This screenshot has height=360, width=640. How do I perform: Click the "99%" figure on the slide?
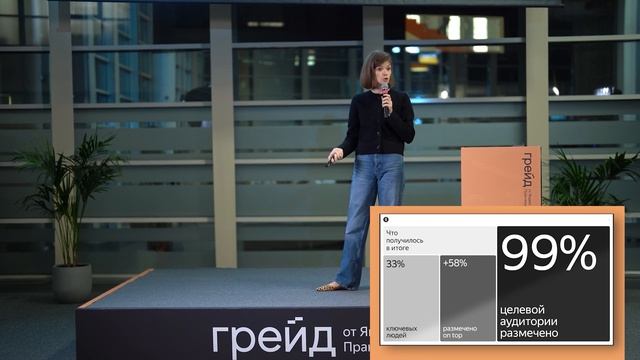549,253
